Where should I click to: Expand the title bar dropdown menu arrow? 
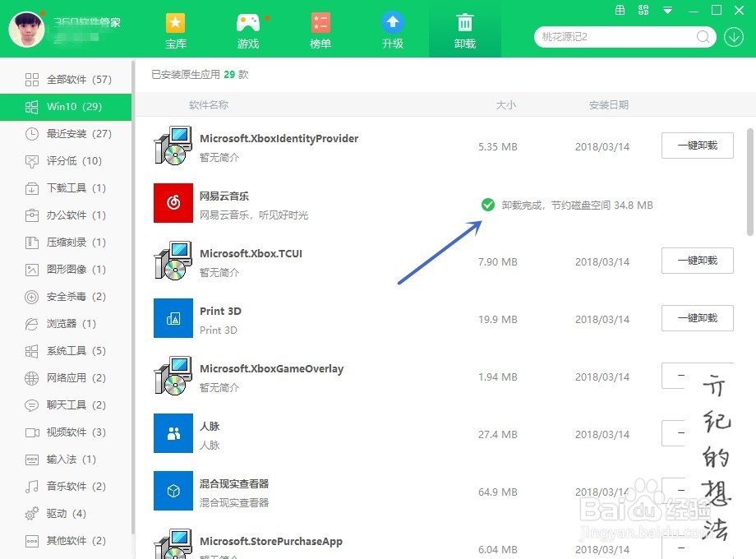(668, 10)
